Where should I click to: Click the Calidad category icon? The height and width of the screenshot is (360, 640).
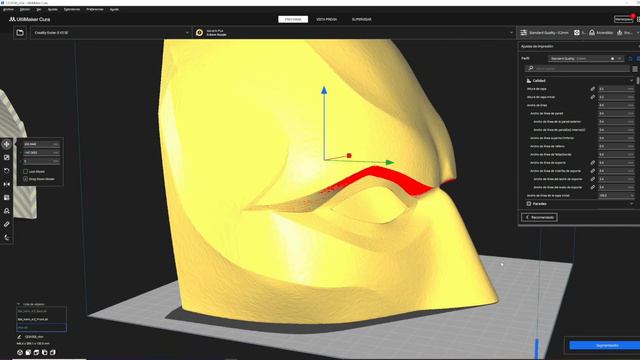529,80
